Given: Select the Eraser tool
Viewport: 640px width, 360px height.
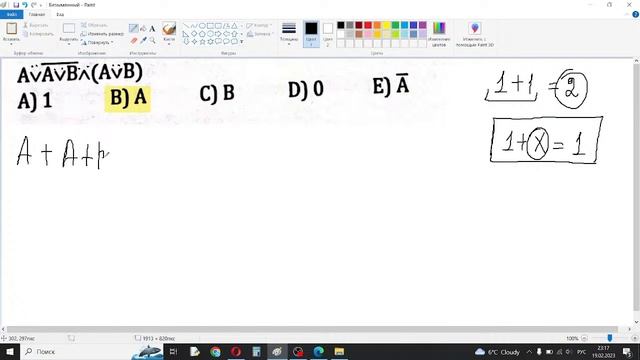Looking at the screenshot, I should tap(134, 40).
